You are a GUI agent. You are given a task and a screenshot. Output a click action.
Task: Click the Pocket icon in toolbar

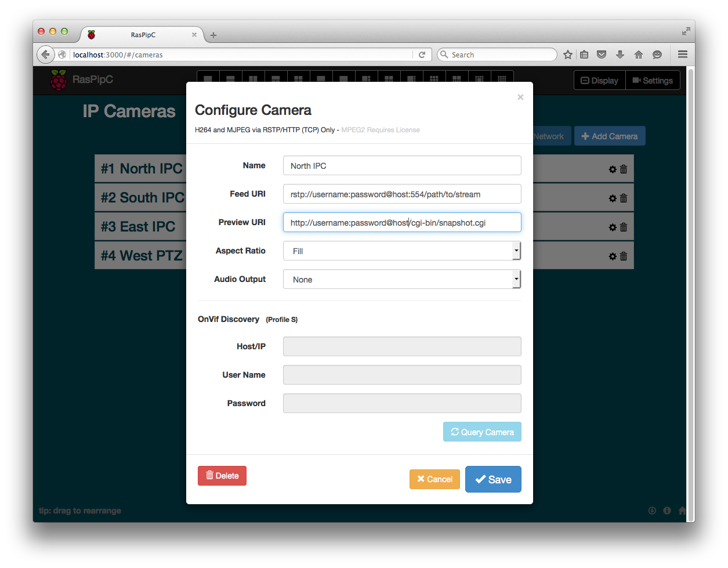pyautogui.click(x=602, y=55)
